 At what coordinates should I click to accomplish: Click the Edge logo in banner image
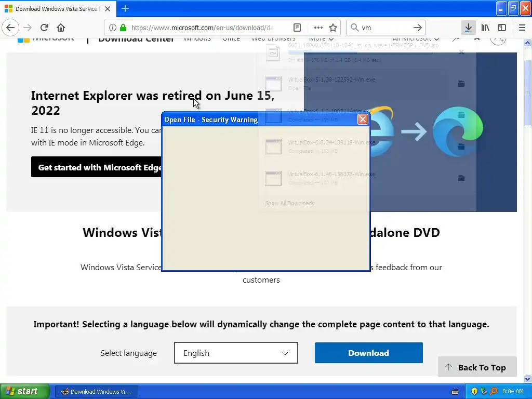(x=458, y=131)
